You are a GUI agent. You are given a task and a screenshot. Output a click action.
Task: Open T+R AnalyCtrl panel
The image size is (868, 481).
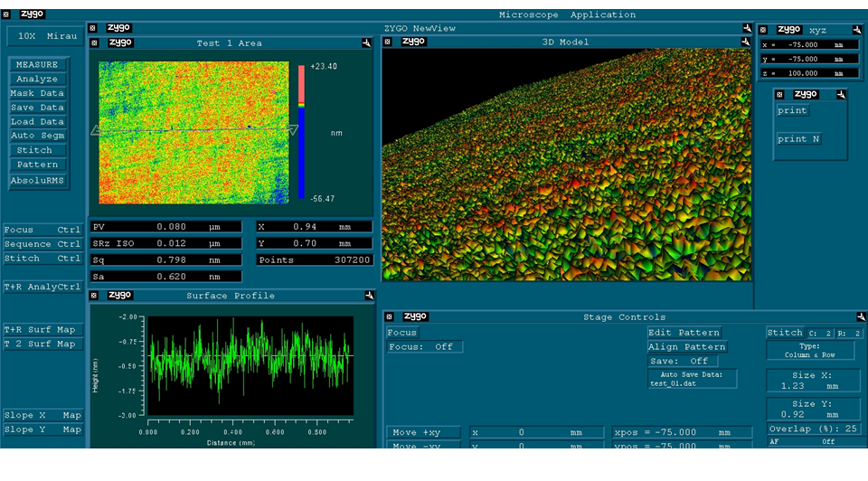[42, 287]
